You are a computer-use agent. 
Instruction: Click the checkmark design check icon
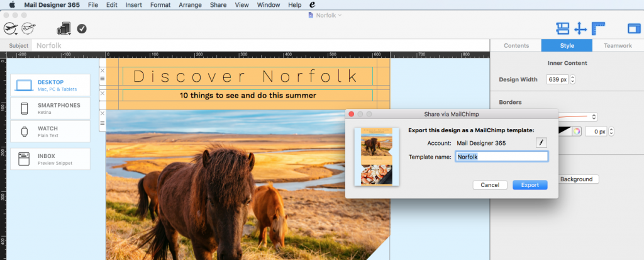pyautogui.click(x=82, y=28)
